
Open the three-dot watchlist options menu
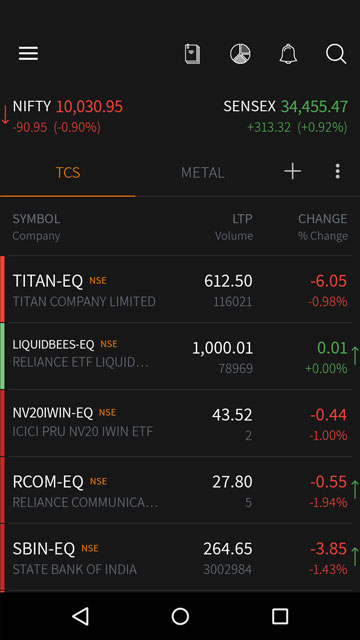[x=337, y=171]
